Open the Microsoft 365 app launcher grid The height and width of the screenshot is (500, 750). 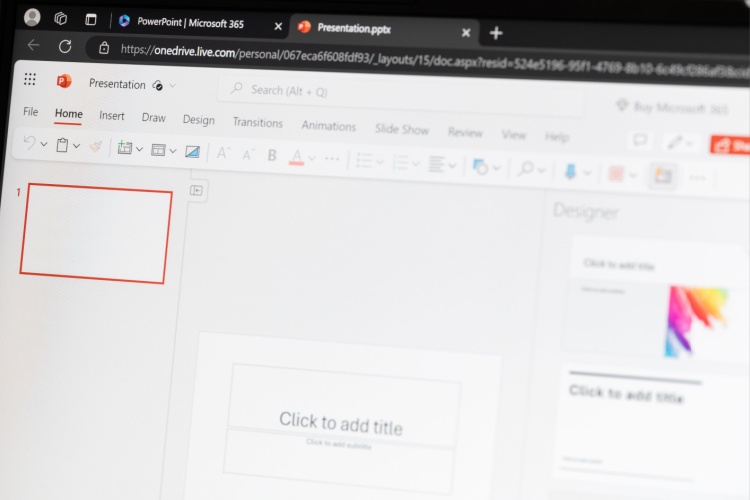[30, 80]
